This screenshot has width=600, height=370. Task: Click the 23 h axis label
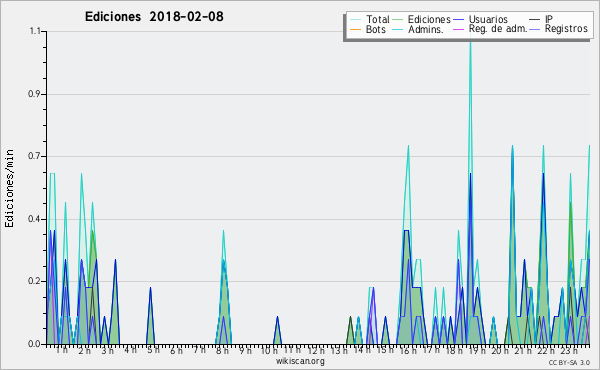click(x=569, y=350)
